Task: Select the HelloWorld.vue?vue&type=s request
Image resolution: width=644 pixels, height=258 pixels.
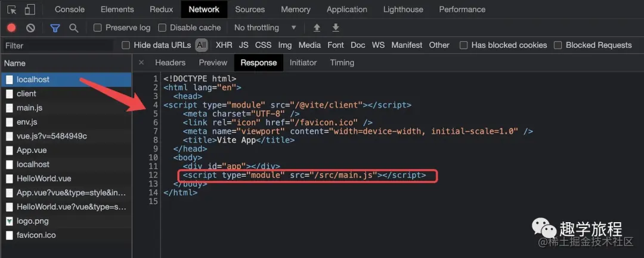Action: pos(66,207)
